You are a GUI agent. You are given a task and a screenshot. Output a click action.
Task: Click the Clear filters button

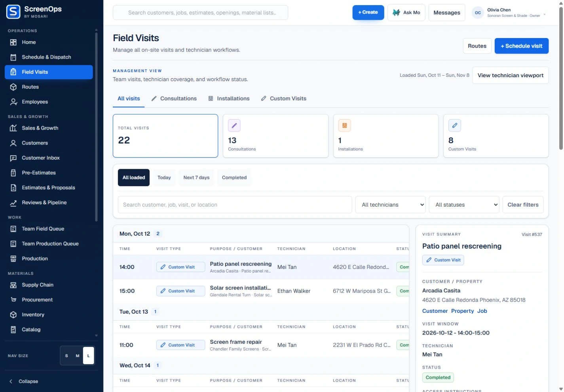click(x=523, y=205)
